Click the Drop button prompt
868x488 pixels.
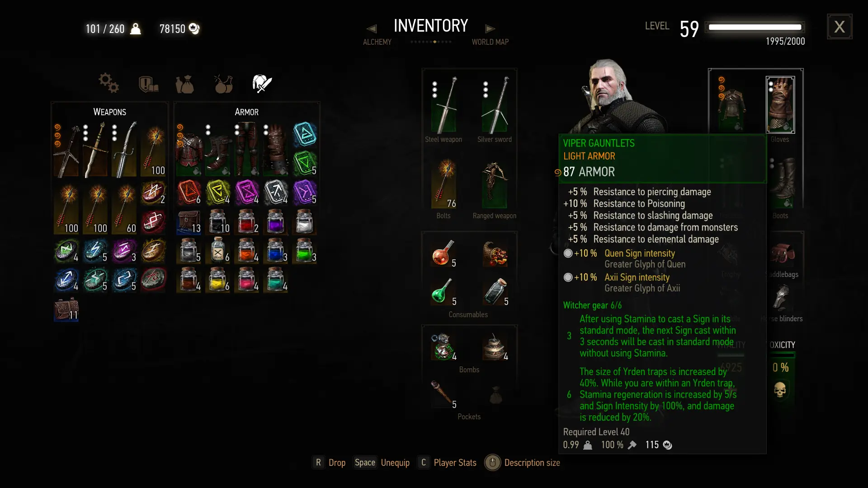click(x=330, y=463)
